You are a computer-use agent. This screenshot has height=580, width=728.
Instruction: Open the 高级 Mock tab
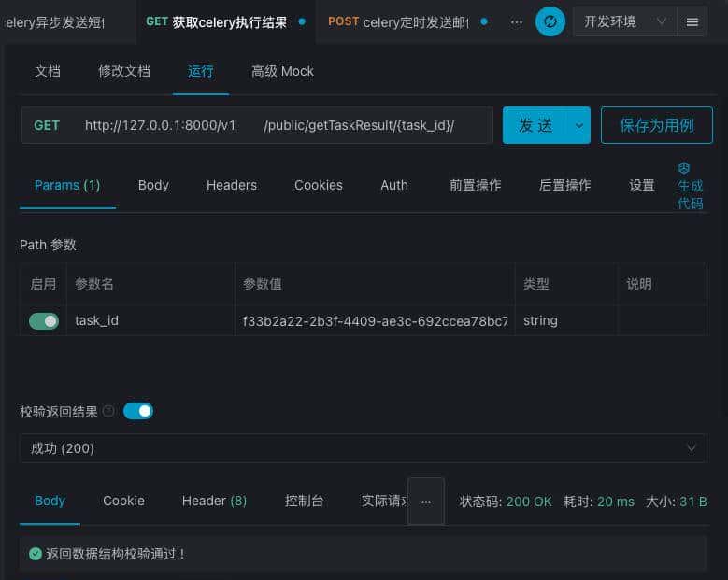click(x=282, y=72)
